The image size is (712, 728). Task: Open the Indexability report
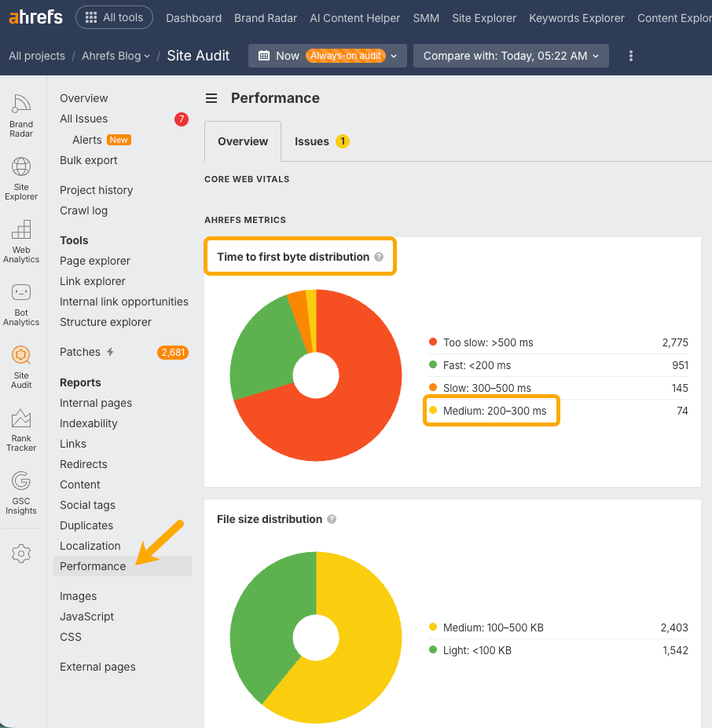click(88, 423)
